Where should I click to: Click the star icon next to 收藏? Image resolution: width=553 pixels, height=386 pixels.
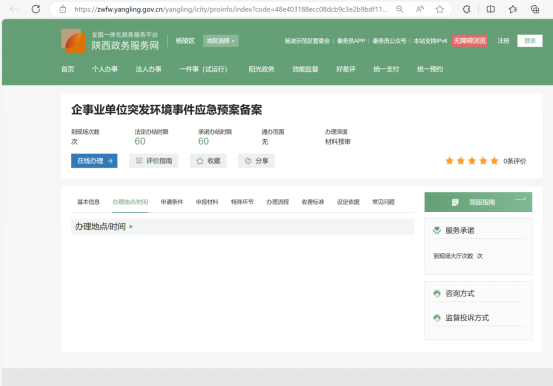pyautogui.click(x=200, y=161)
